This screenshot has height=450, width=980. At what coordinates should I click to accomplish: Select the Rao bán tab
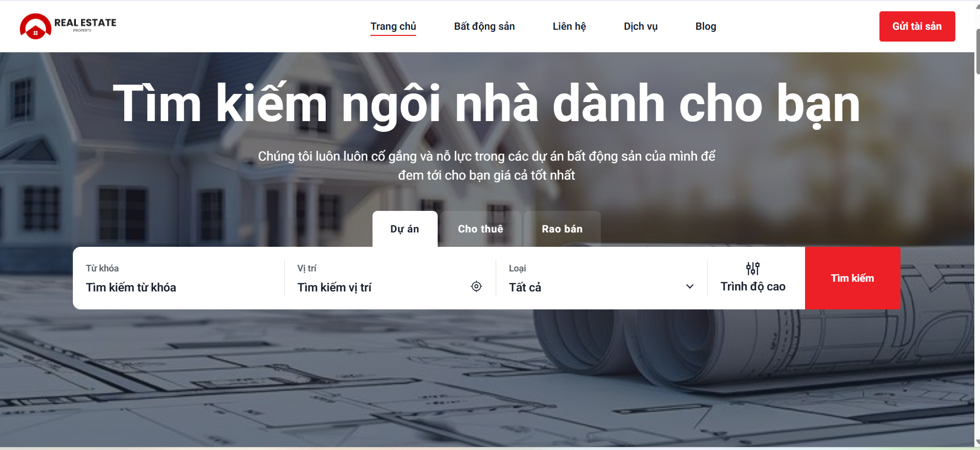coord(562,229)
